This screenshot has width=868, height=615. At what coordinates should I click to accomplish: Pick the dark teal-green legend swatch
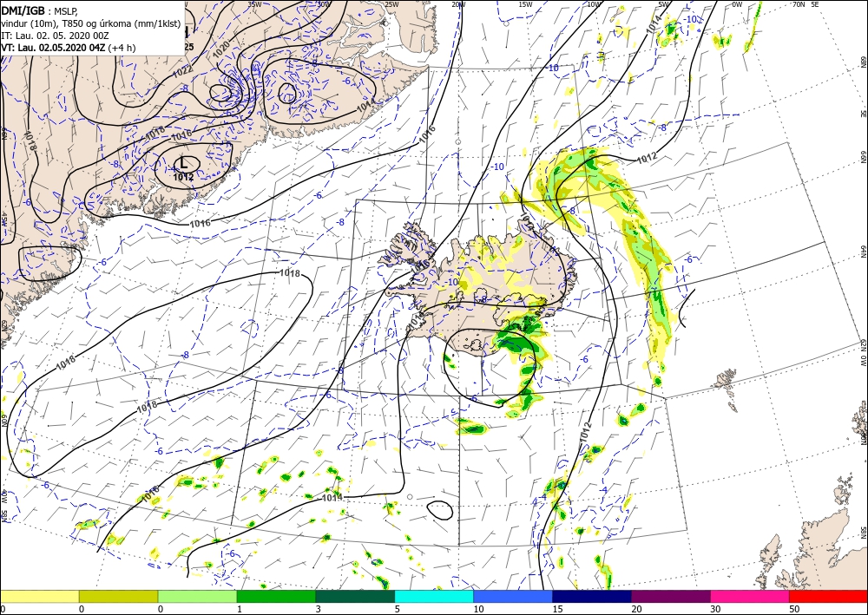click(x=355, y=596)
